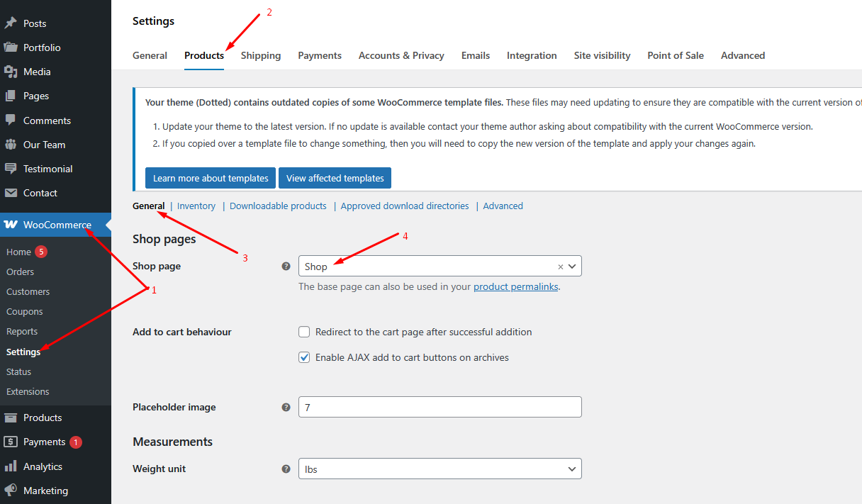Open WooCommerce Home submenu item
Screen dimensions: 862x504
[x=19, y=252]
